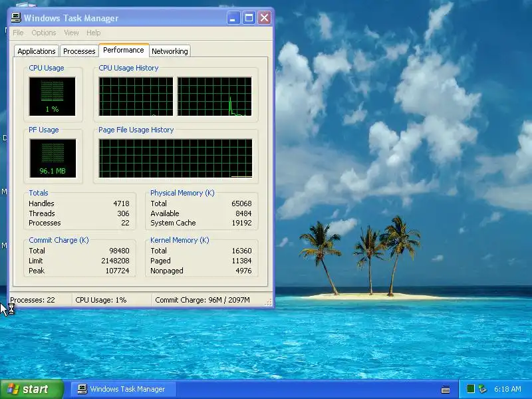Maximize the Task Manager window
Viewport: 532px width, 399px height.
249,18
